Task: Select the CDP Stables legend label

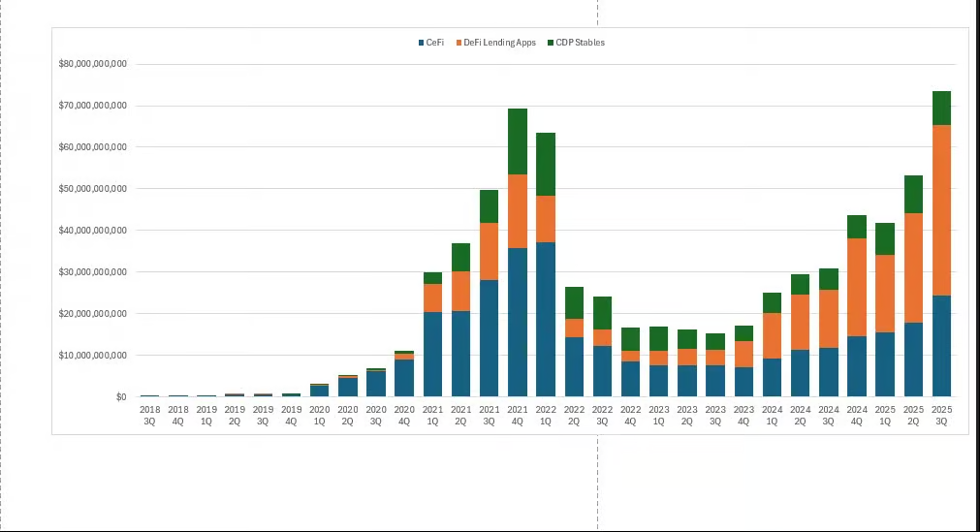Action: pyautogui.click(x=581, y=43)
